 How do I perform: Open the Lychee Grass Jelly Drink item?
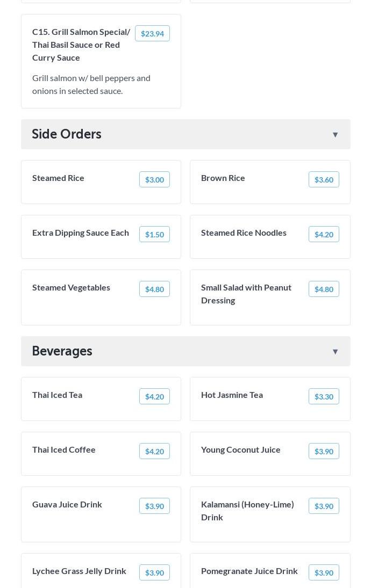[x=79, y=571]
